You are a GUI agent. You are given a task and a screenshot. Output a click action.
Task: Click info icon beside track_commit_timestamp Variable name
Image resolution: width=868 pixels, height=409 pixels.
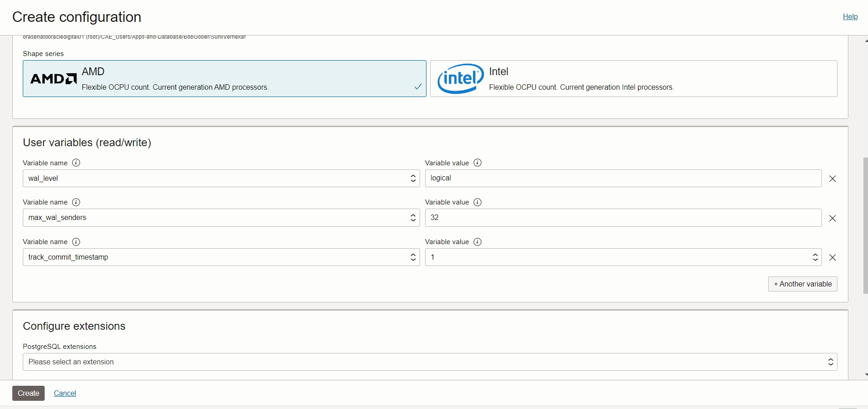(76, 242)
